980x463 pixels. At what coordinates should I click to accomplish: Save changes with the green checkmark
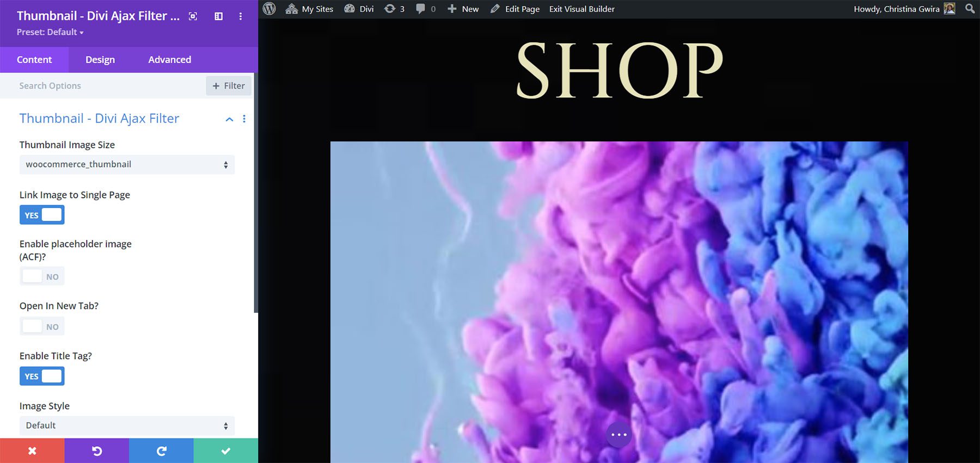225,450
